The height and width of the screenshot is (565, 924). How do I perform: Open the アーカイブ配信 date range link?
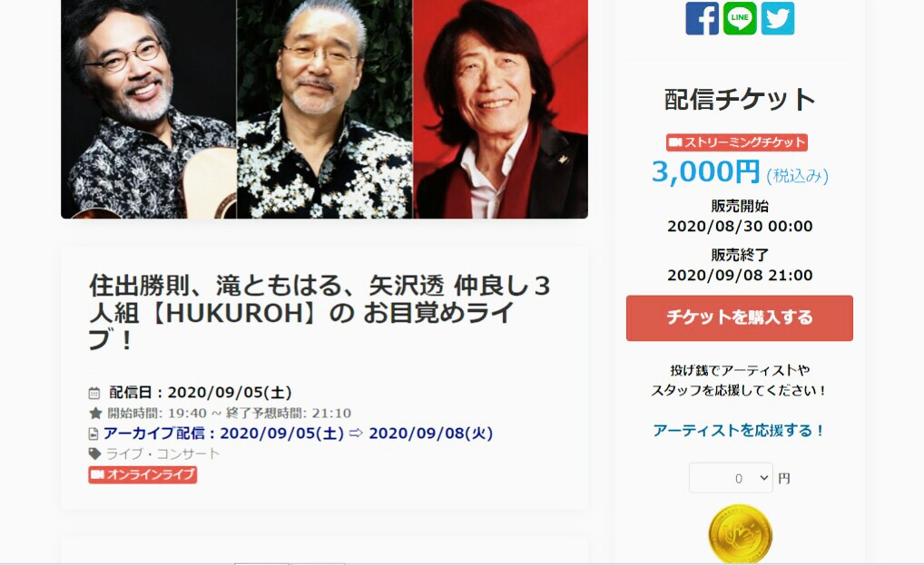pos(299,433)
